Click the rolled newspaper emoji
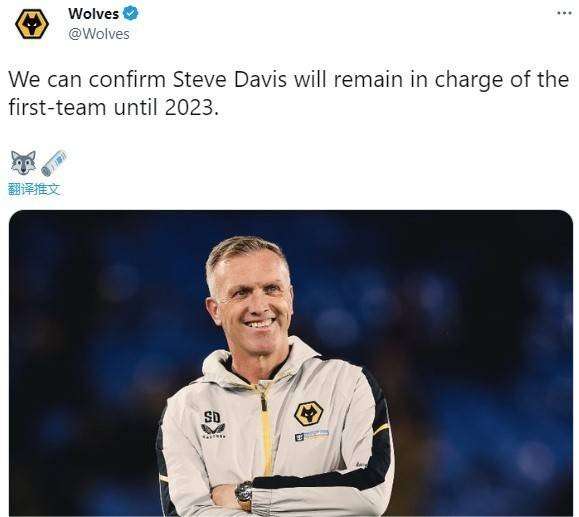 pyautogui.click(x=54, y=163)
